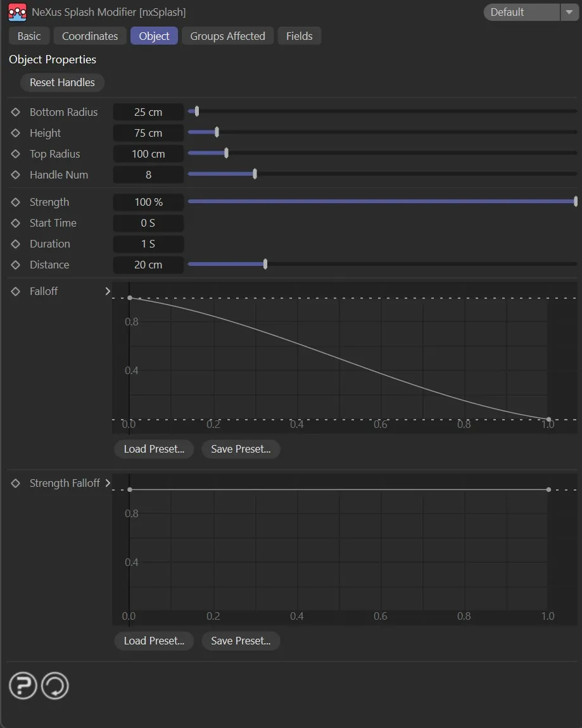Toggle the Bottom Radius keyframe diamond

(x=16, y=112)
